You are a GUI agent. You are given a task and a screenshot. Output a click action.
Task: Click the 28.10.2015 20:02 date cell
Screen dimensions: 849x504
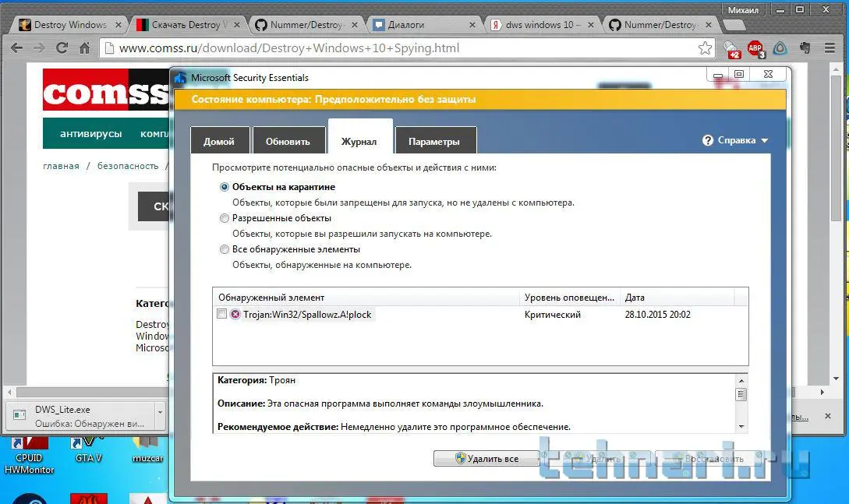coord(657,315)
